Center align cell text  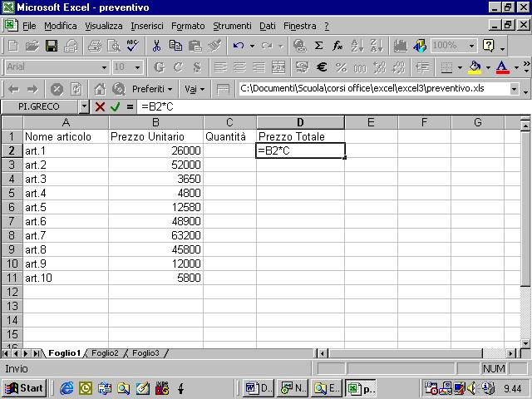(239, 67)
